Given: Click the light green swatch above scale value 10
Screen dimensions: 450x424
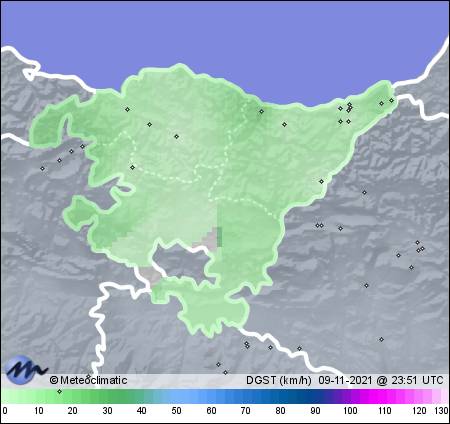Looking at the screenshot, I should point(39,397).
